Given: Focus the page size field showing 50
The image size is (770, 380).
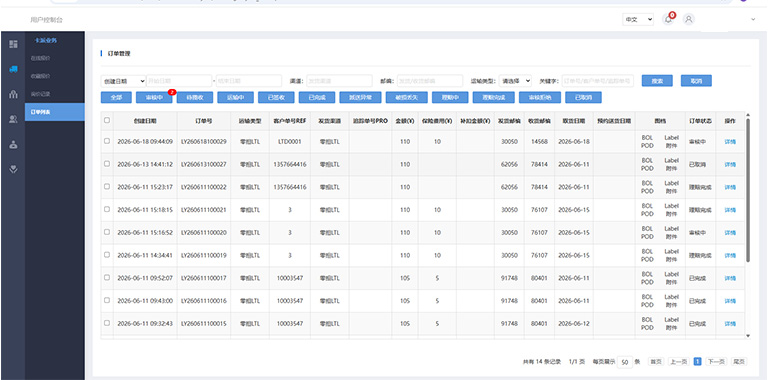Looking at the screenshot, I should (624, 362).
